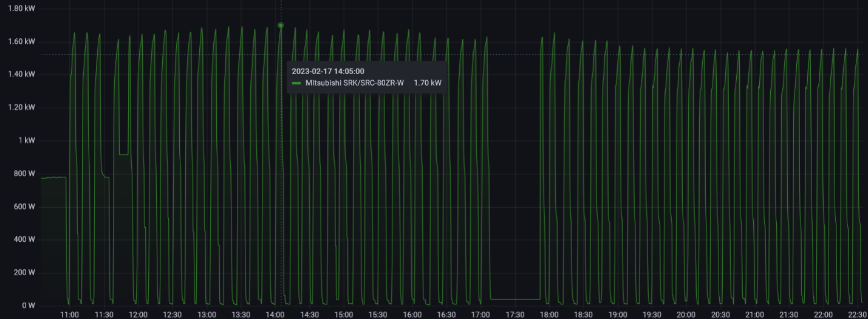Viewport: 868px width, 319px height.
Task: Click the 12:30 time axis label
Action: pos(173,315)
